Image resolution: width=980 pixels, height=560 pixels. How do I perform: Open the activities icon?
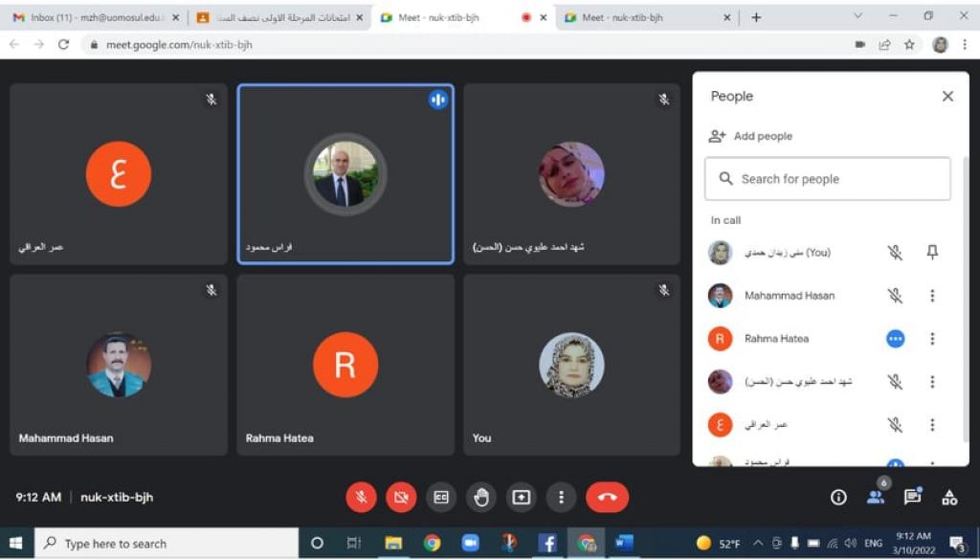point(948,497)
